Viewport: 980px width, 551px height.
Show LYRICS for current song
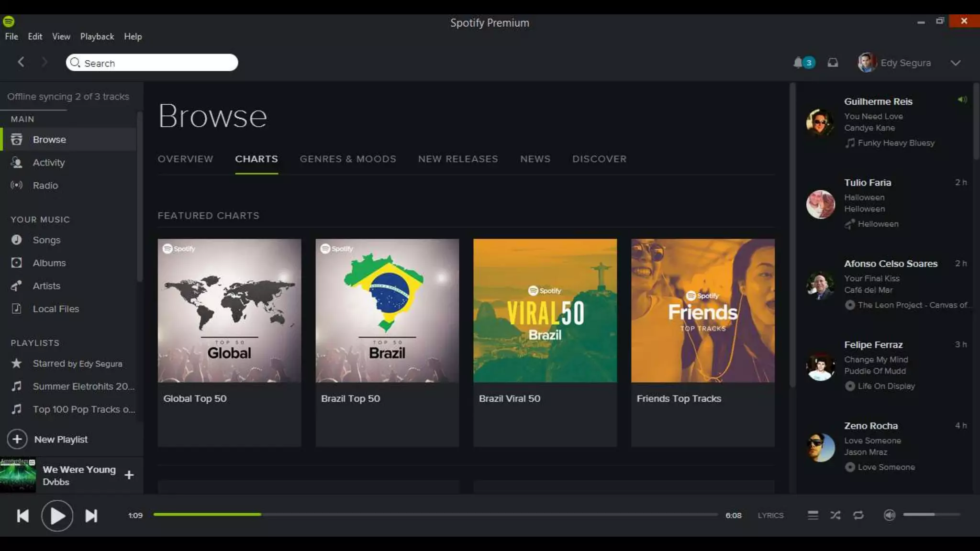point(770,515)
